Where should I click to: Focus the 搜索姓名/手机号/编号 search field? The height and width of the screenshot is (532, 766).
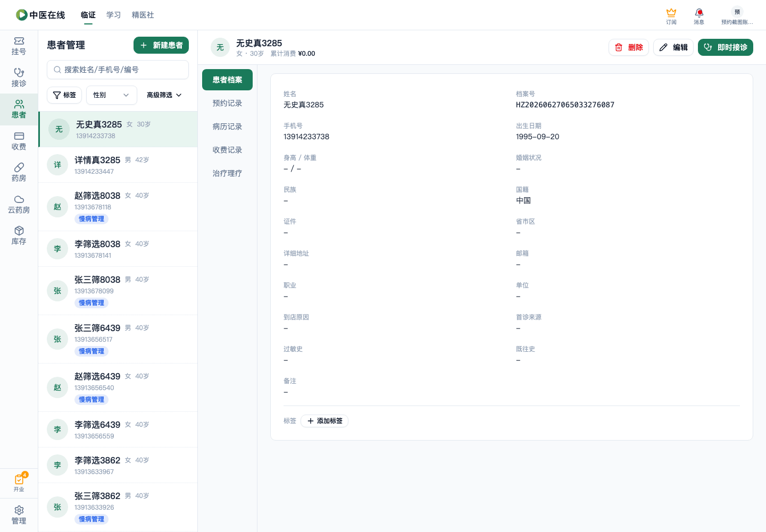pos(118,70)
